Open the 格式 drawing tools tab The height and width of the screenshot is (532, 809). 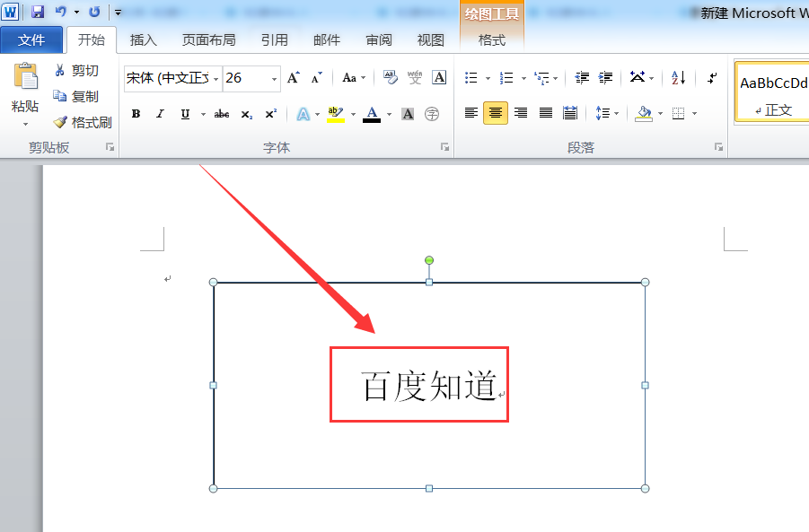coord(492,40)
